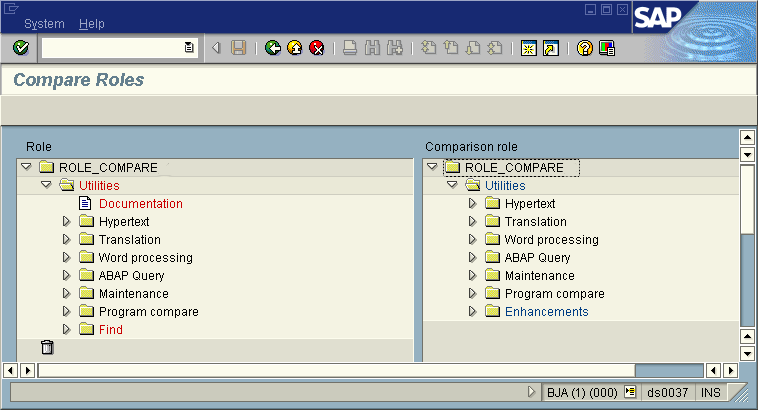Select Program compare in Comparison role tree
Image resolution: width=758 pixels, height=410 pixels.
point(554,294)
